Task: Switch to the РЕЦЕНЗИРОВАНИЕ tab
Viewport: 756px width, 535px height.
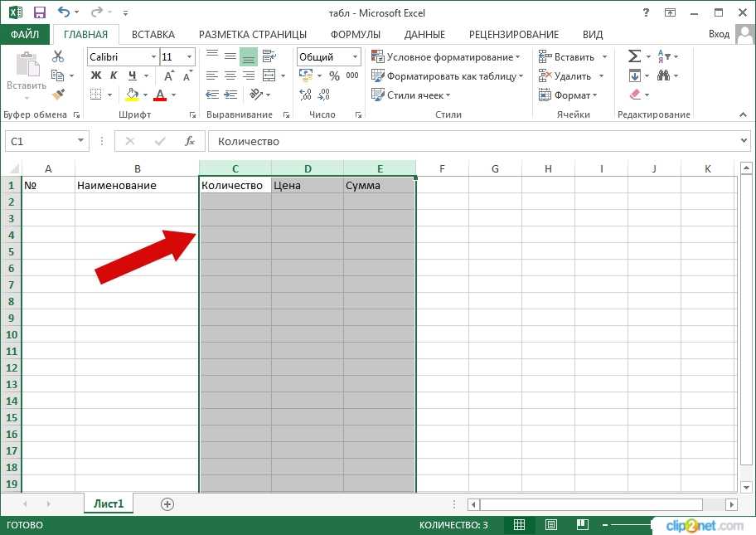Action: pyautogui.click(x=513, y=34)
